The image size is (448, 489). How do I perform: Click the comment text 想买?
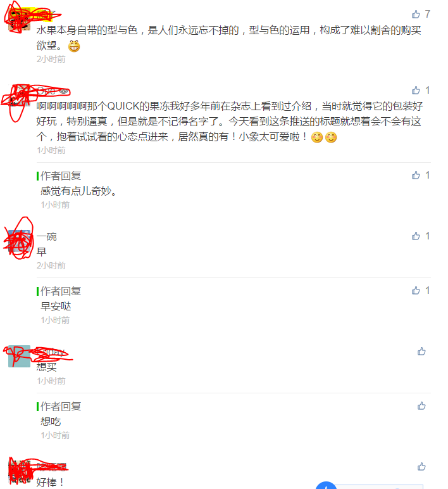click(46, 367)
